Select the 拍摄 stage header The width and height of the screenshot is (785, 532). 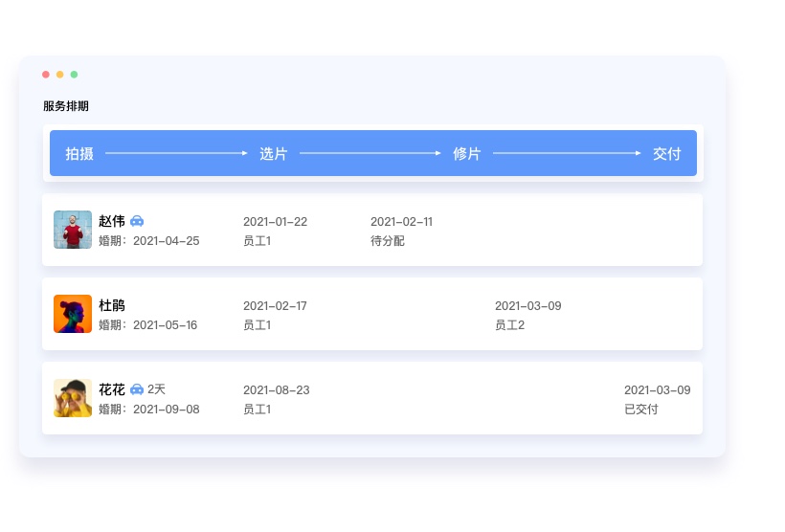click(x=79, y=154)
